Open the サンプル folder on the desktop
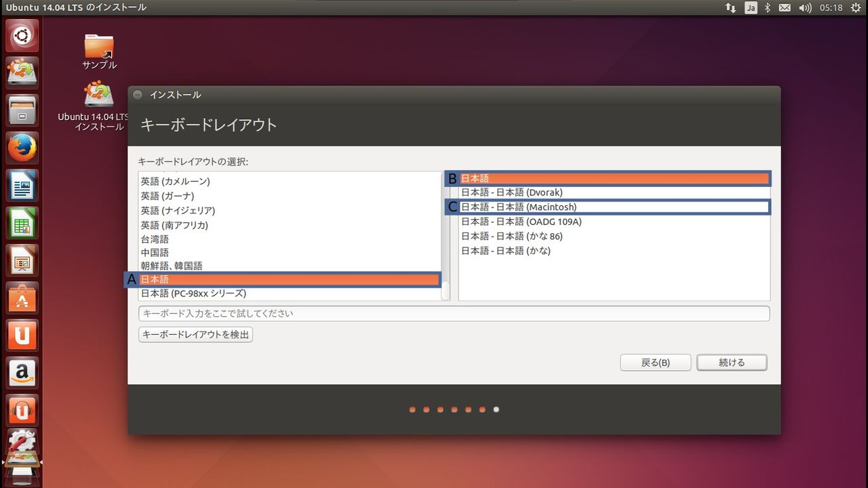The width and height of the screenshot is (868, 488). tap(100, 52)
